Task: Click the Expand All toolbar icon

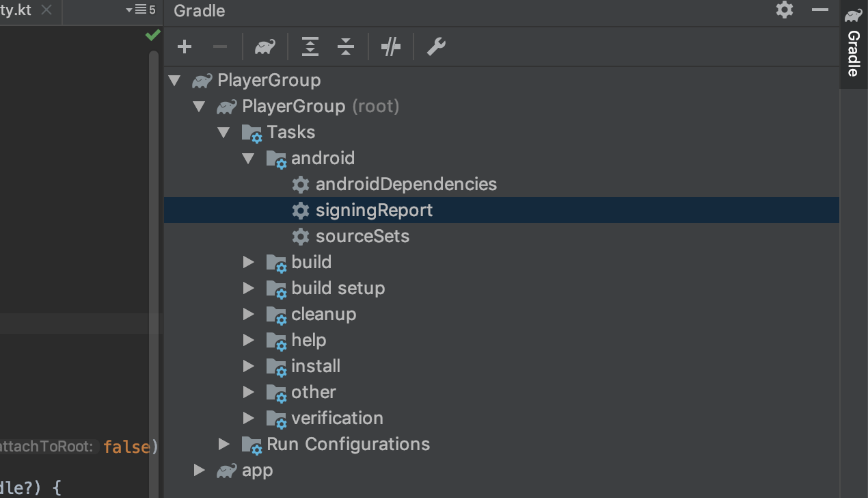Action: click(x=310, y=47)
